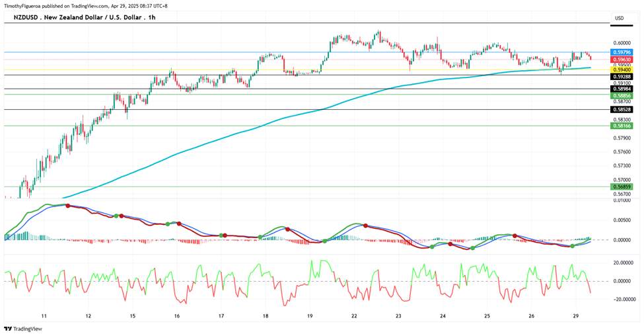Click date label 16 on time axis
This screenshot has height=336, width=644.
click(177, 316)
